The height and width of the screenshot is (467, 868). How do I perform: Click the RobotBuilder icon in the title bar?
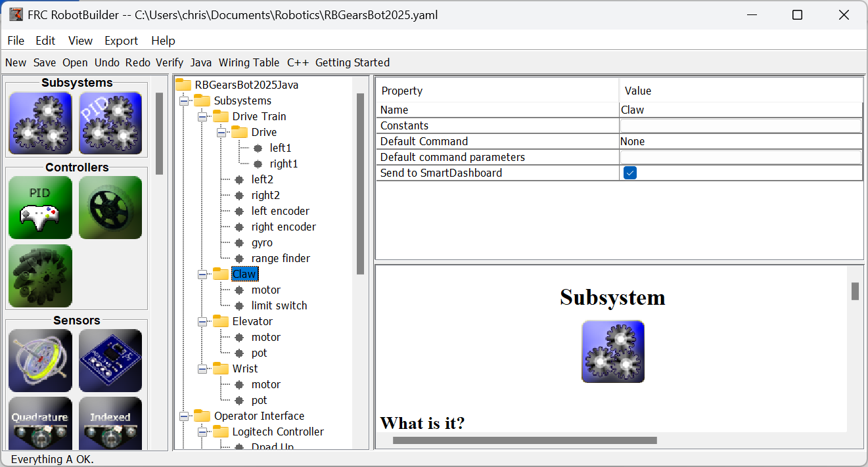pyautogui.click(x=16, y=14)
